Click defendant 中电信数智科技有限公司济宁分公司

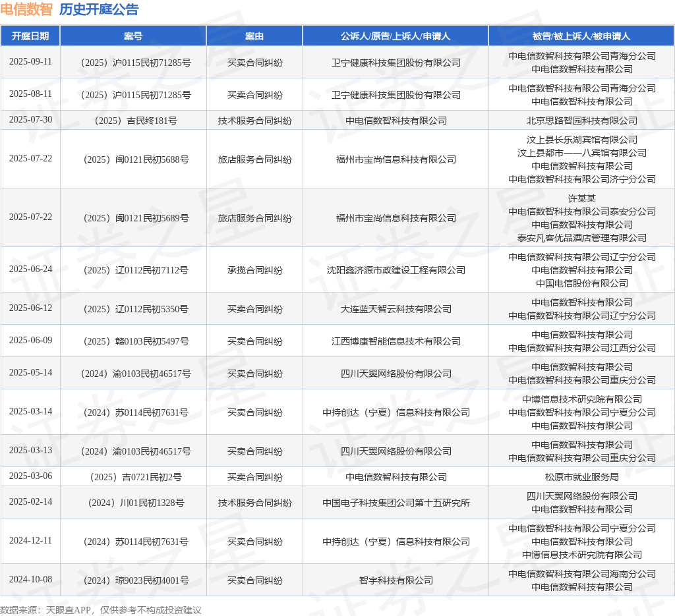click(581, 179)
